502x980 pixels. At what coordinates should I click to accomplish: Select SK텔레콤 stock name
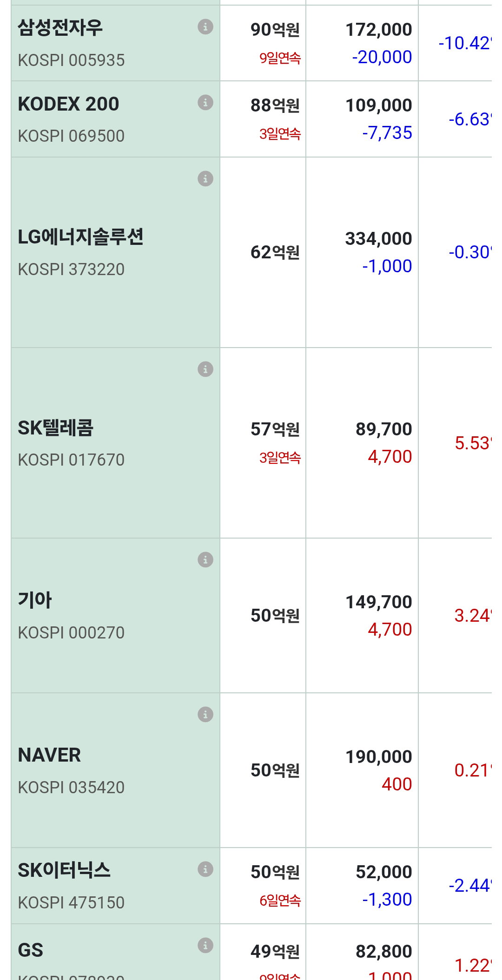click(x=55, y=428)
